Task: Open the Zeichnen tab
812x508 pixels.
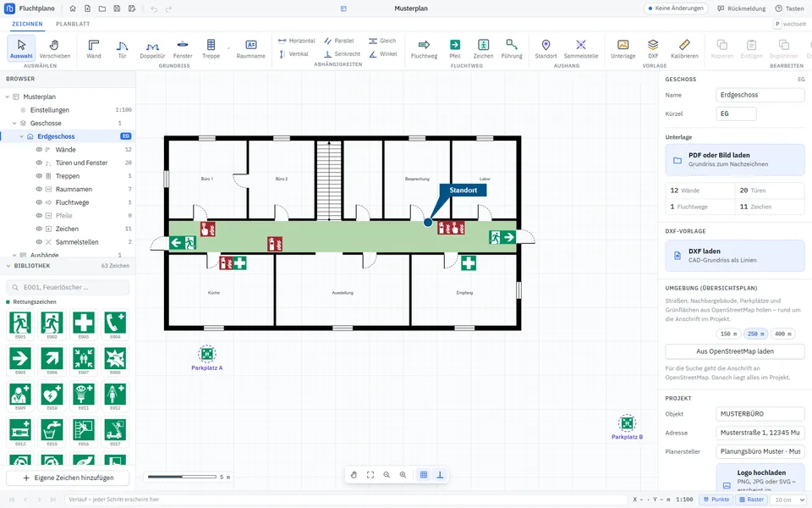Action: tap(27, 24)
